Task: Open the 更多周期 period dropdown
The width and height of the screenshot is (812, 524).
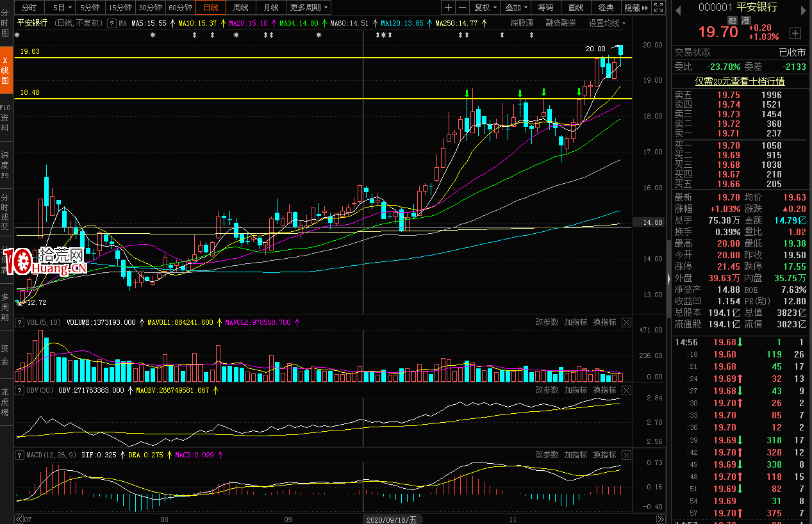Action: 309,8
